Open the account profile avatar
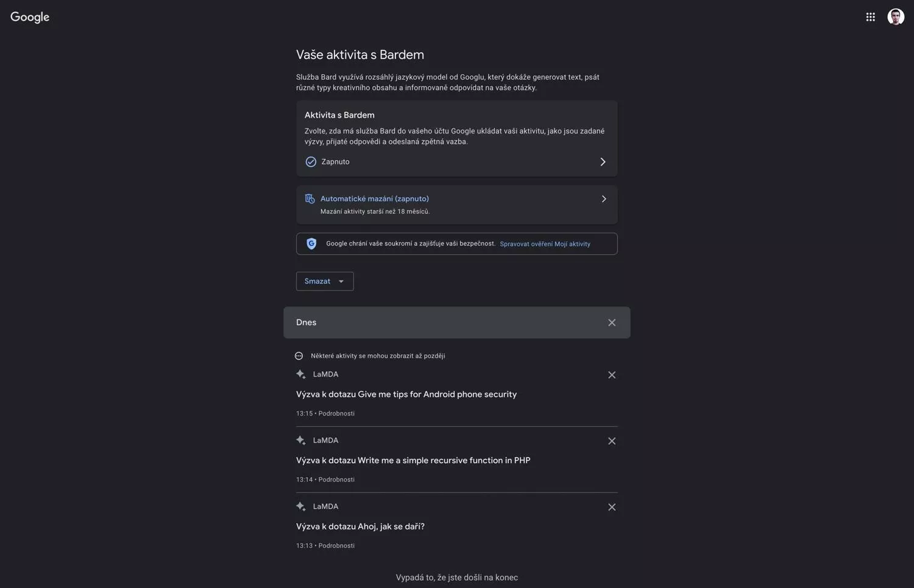914x588 pixels. pos(895,17)
